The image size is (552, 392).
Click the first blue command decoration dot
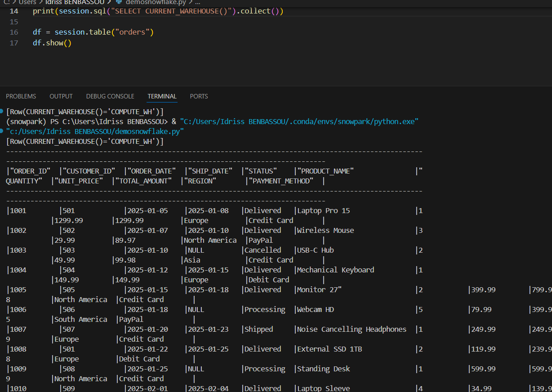(x=2, y=111)
